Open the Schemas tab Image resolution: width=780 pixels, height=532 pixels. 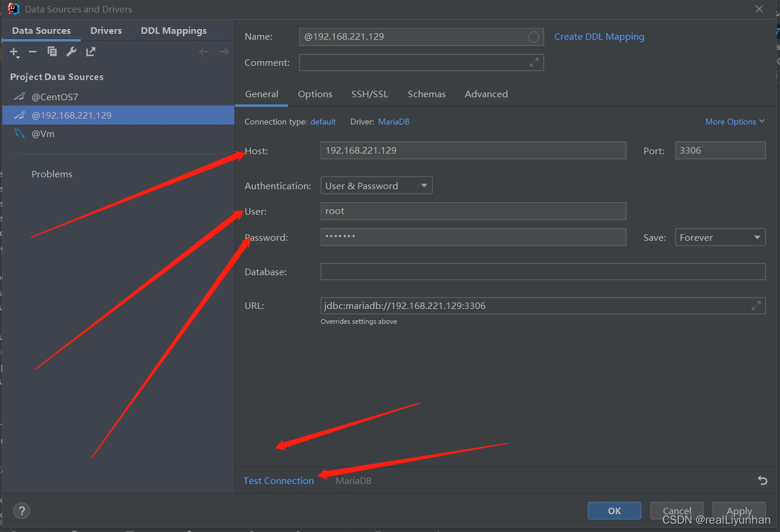tap(427, 94)
